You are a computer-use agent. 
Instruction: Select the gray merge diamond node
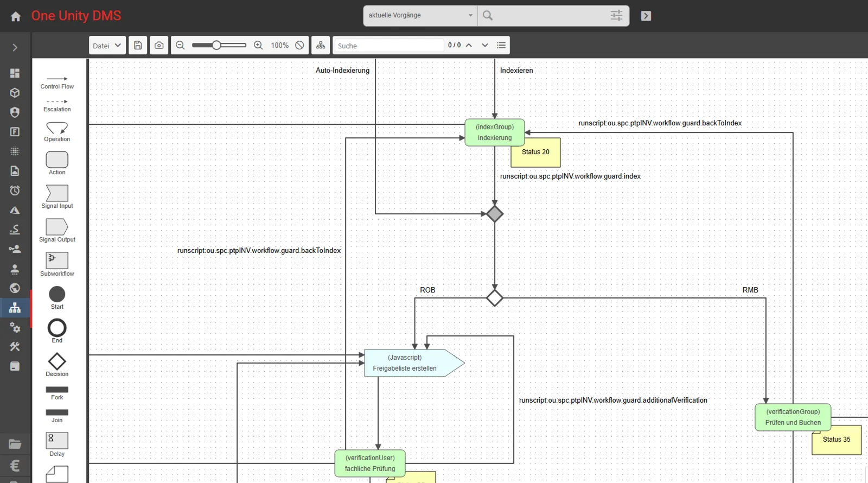[495, 214]
